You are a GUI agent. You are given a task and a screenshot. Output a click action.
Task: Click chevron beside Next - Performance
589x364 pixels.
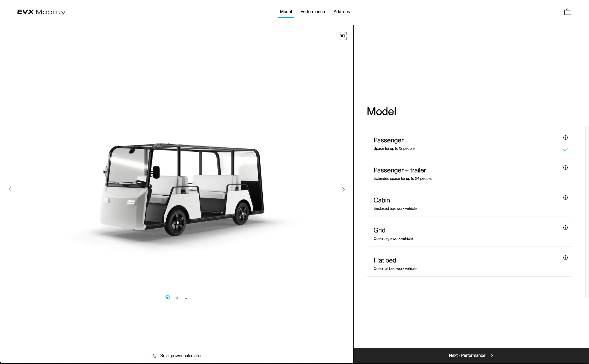(492, 356)
